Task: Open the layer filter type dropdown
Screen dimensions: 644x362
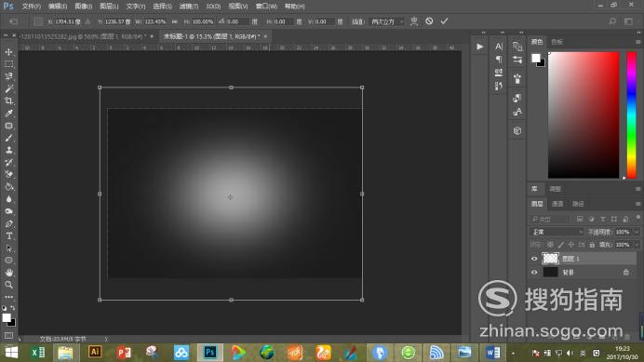Action: (549, 219)
